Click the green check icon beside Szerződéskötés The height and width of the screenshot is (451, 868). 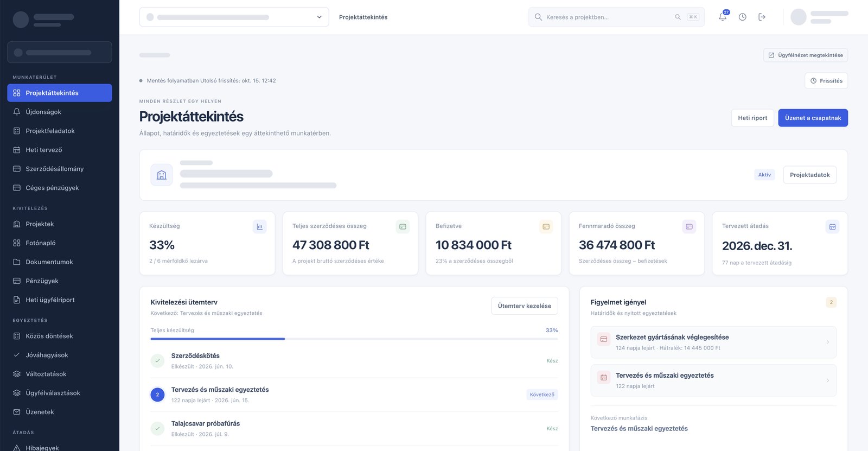click(x=157, y=361)
